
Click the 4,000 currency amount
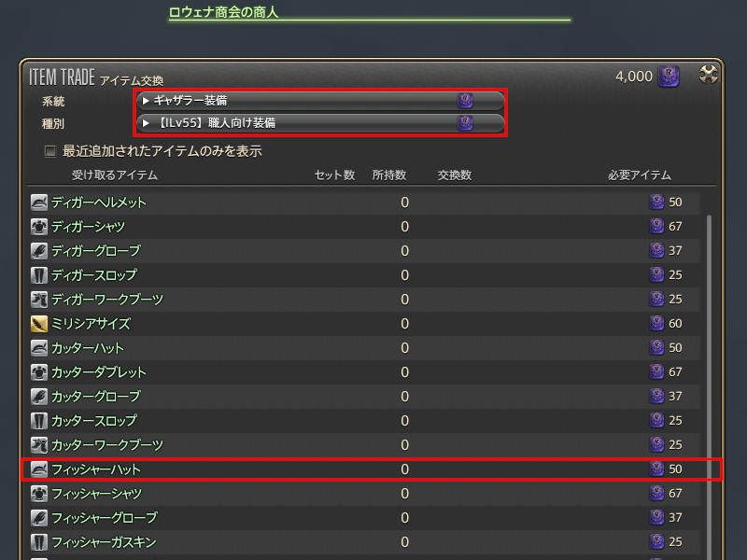click(634, 77)
